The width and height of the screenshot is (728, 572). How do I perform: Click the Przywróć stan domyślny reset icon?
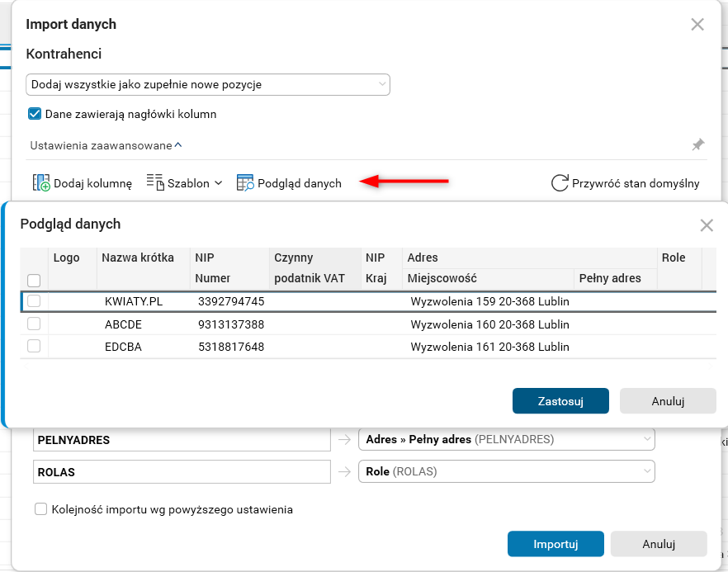pos(560,183)
